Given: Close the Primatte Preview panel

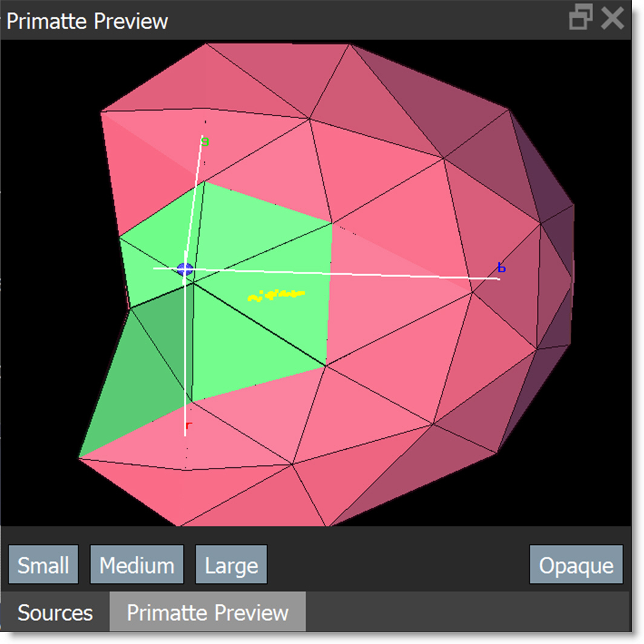Looking at the screenshot, I should (613, 19).
